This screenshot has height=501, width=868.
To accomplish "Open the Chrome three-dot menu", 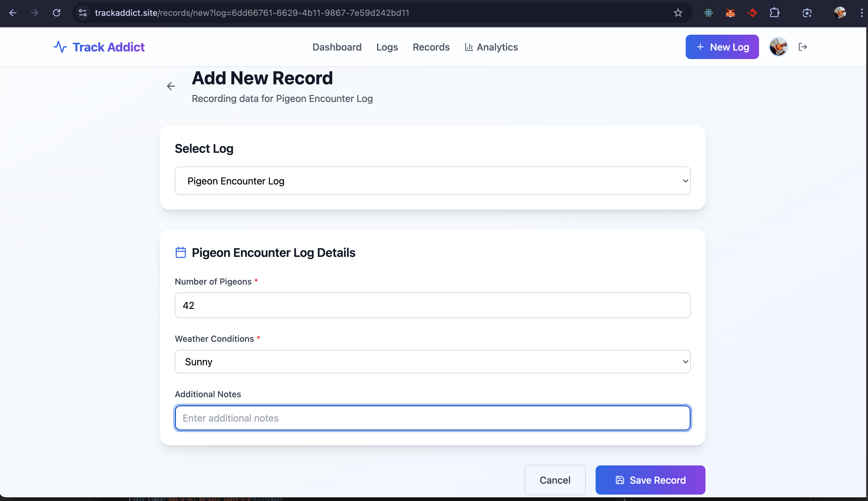I will click(x=862, y=13).
